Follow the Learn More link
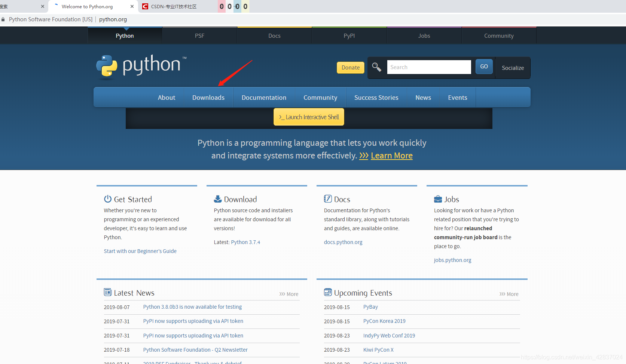Image resolution: width=626 pixels, height=364 pixels. coord(391,156)
